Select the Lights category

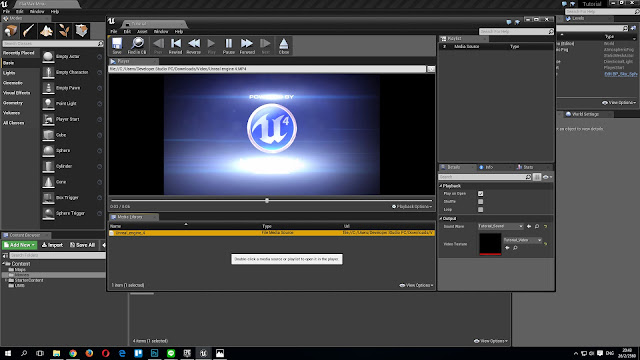[9, 73]
